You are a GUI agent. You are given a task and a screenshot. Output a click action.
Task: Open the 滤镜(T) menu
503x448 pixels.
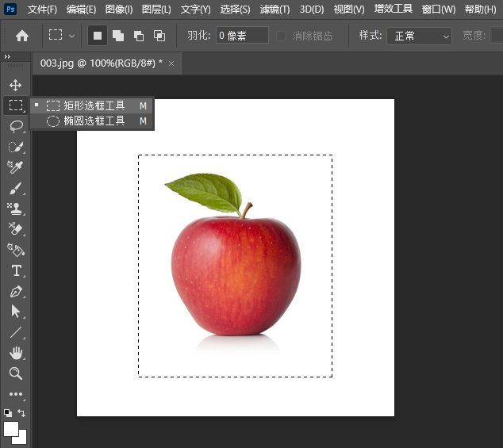(275, 10)
